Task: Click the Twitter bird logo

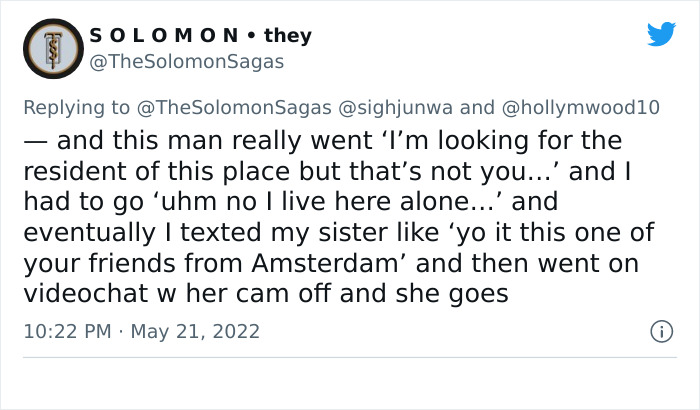Action: [x=661, y=34]
